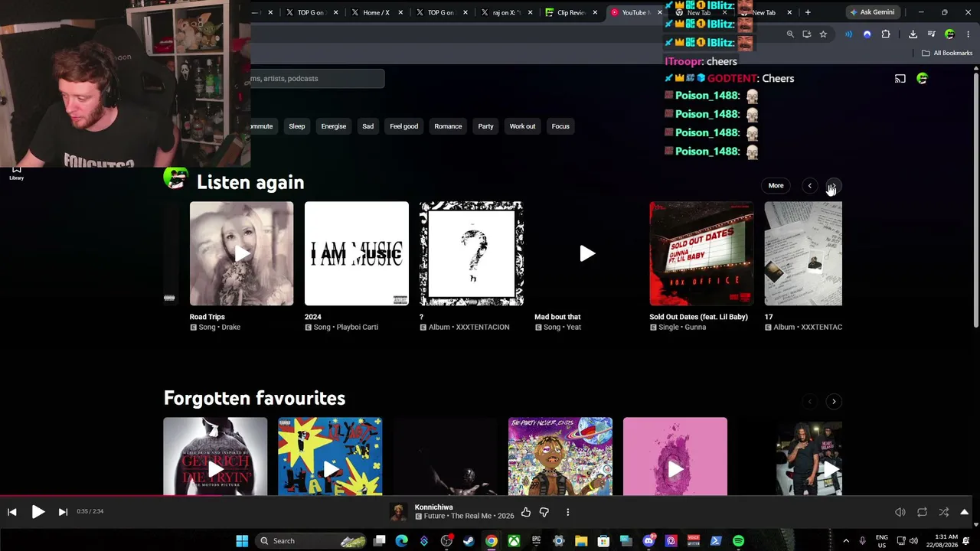Image resolution: width=980 pixels, height=551 pixels.
Task: Open the Windows Start menu
Action: tap(242, 541)
